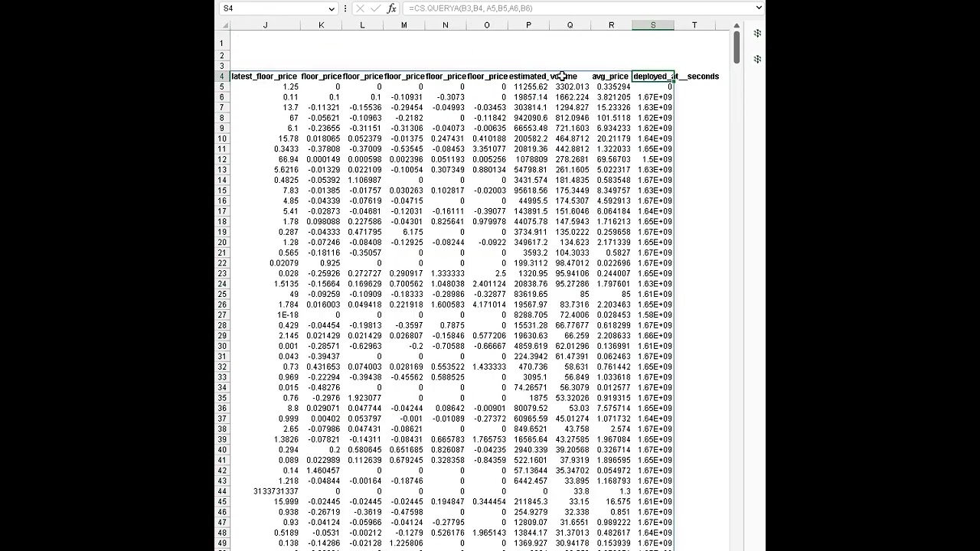Click cell with value 3133731337
980x551 pixels.
point(265,491)
